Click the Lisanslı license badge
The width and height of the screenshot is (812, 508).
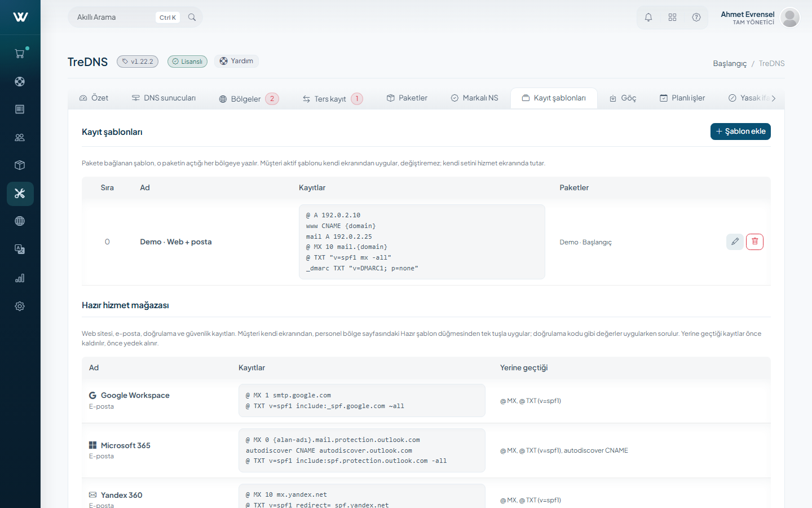(x=187, y=62)
